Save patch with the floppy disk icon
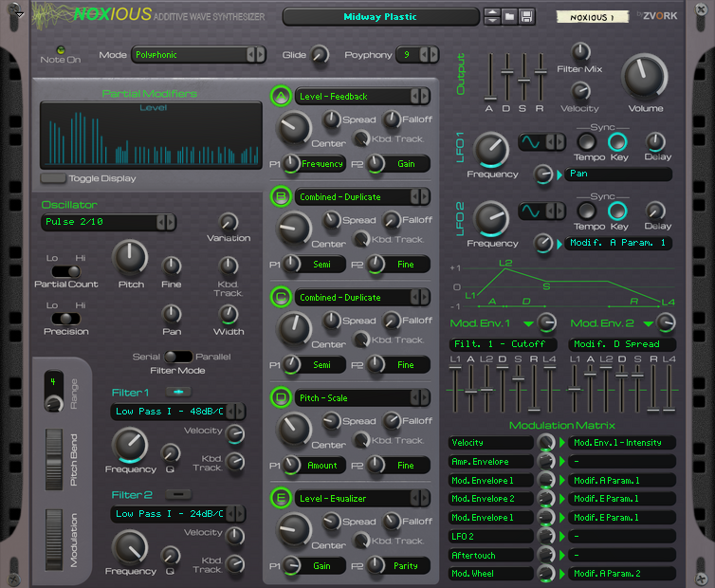 (526, 17)
